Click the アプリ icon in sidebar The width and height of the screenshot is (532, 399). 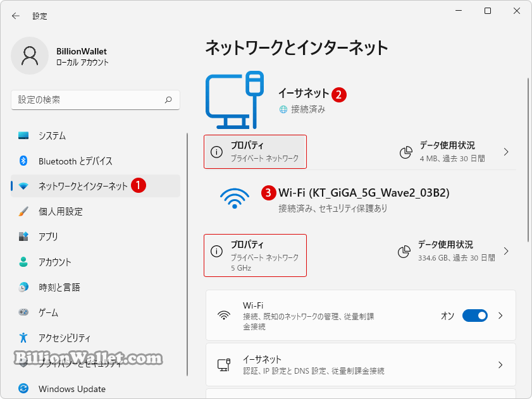(23, 236)
